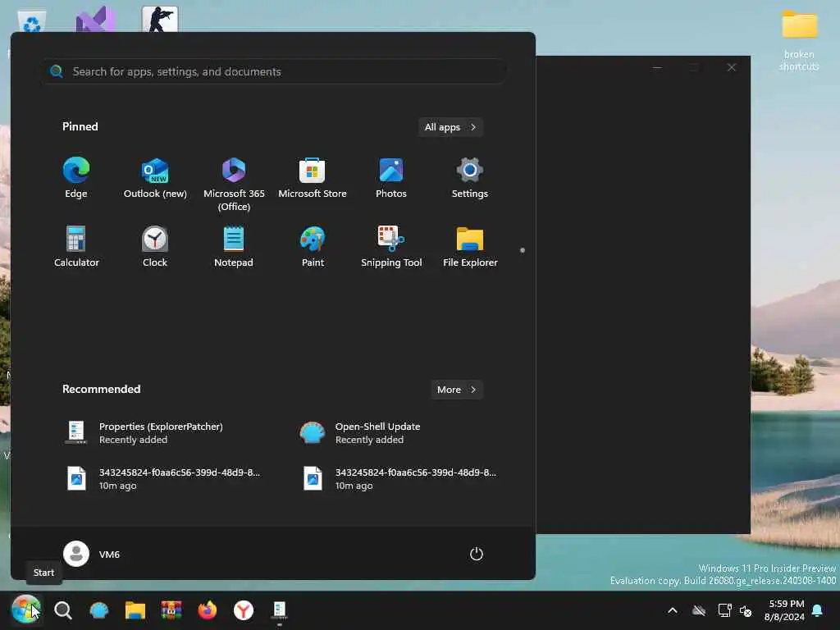This screenshot has width=840, height=630.
Task: Open taskbar Search magnifier
Action: point(62,609)
